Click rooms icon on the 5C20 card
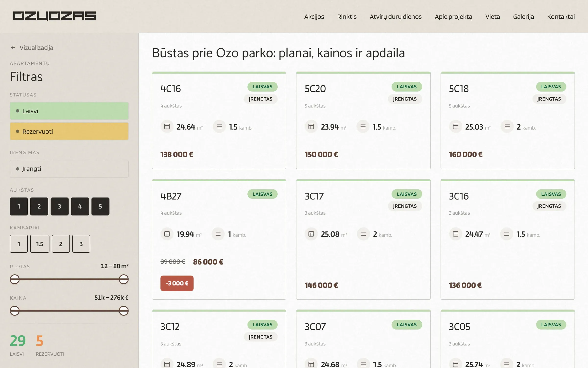588x368 pixels. coord(363,127)
